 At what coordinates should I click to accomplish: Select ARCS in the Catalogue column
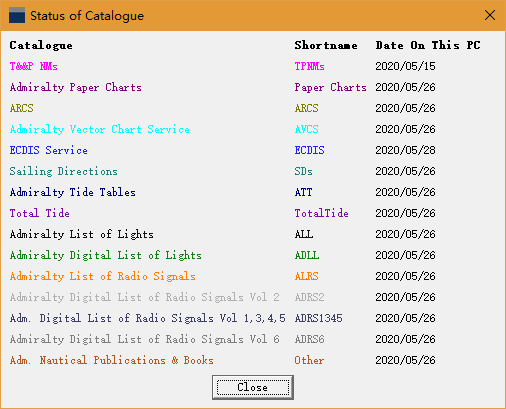point(22,108)
